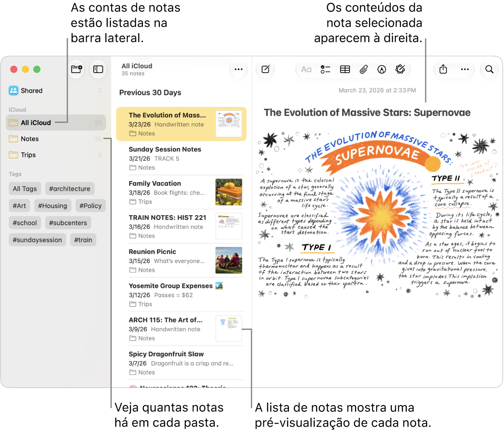The image size is (504, 432).
Task: Select the All iCloud folder
Action: click(56, 122)
